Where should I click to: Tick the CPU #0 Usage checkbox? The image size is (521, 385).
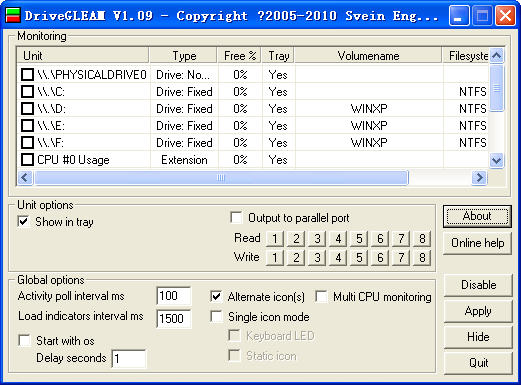click(27, 160)
